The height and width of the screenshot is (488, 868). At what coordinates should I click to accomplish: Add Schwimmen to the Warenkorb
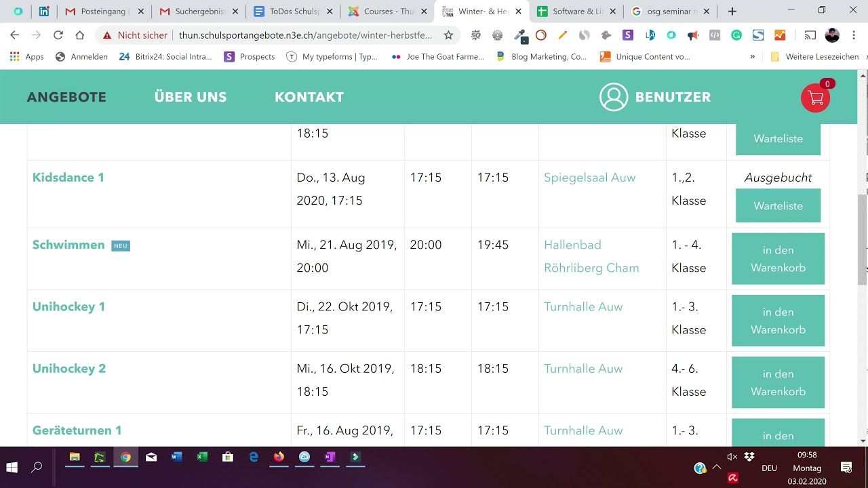coord(778,259)
